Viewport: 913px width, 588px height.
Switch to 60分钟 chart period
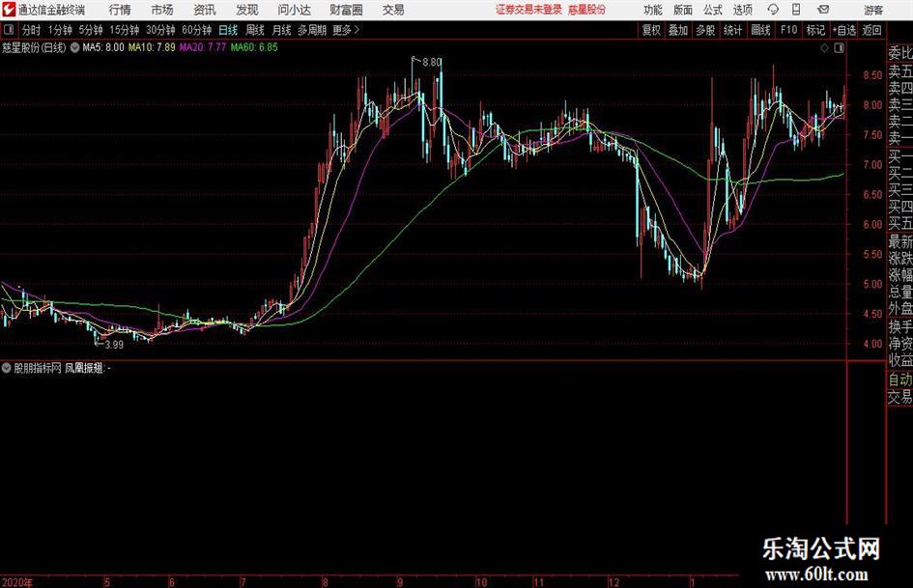tap(196, 30)
